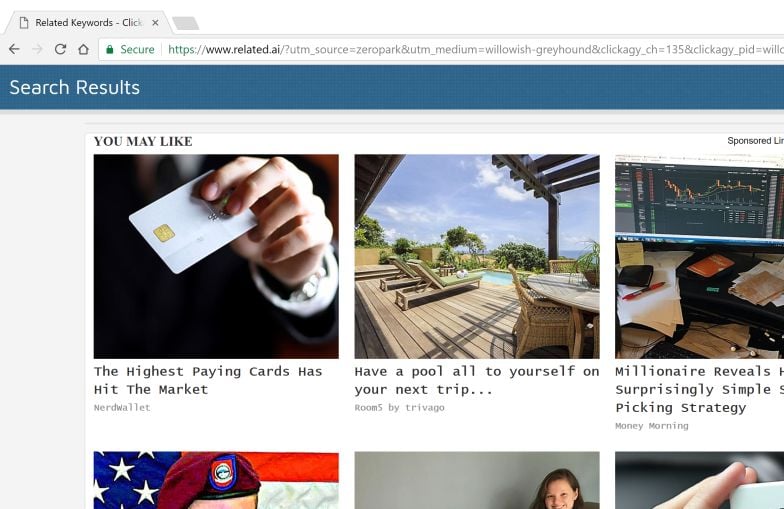
Task: Click the NerdWallet source label
Action: click(x=122, y=408)
